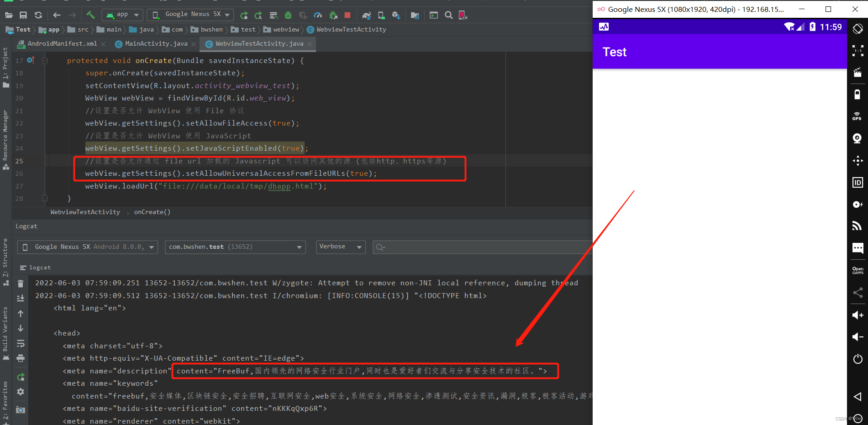Open emulator Open GAPPS installer
868x425 pixels.
coord(857,271)
